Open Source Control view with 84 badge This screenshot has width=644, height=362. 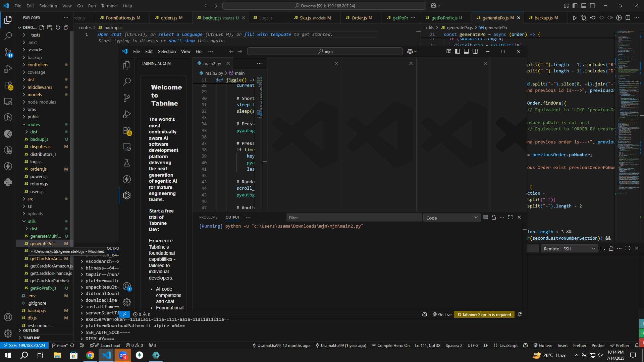click(8, 52)
